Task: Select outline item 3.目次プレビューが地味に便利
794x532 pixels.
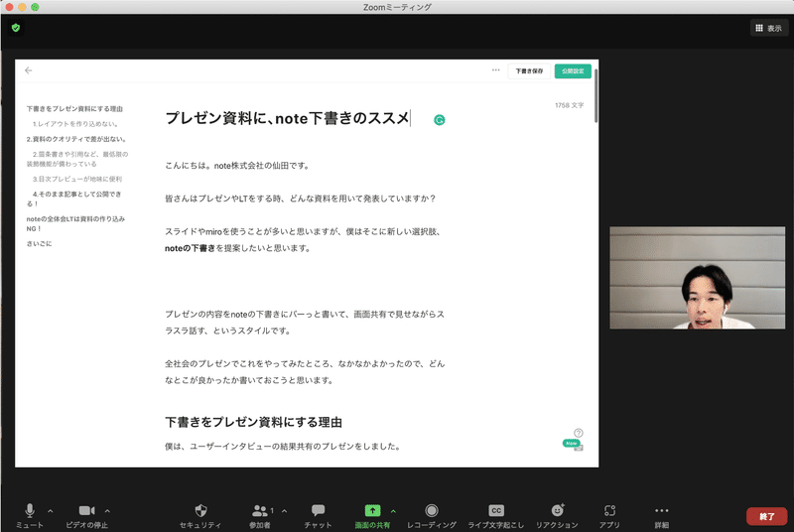Action: tap(77, 179)
